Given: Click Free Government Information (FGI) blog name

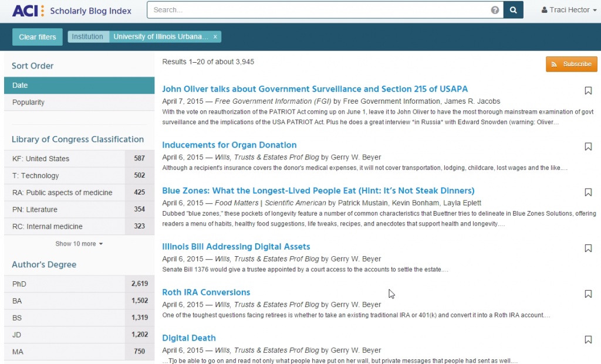Looking at the screenshot, I should (x=273, y=101).
